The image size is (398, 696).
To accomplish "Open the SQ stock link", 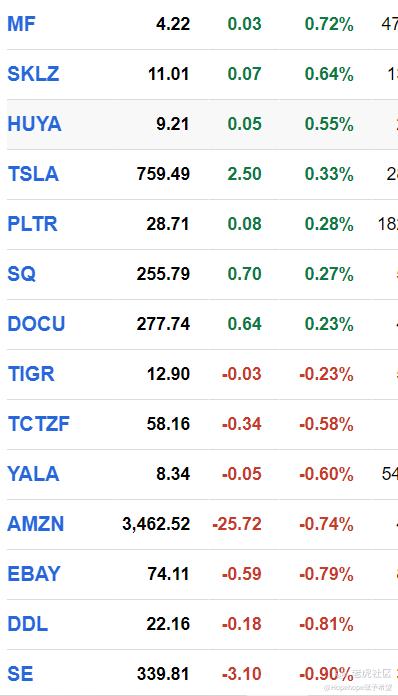I will click(21, 274).
